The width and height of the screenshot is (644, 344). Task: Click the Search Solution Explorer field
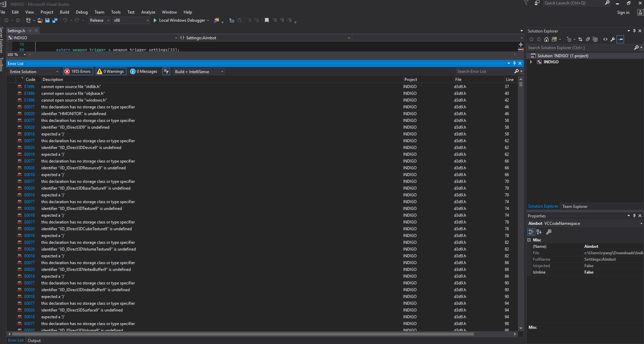pos(580,48)
